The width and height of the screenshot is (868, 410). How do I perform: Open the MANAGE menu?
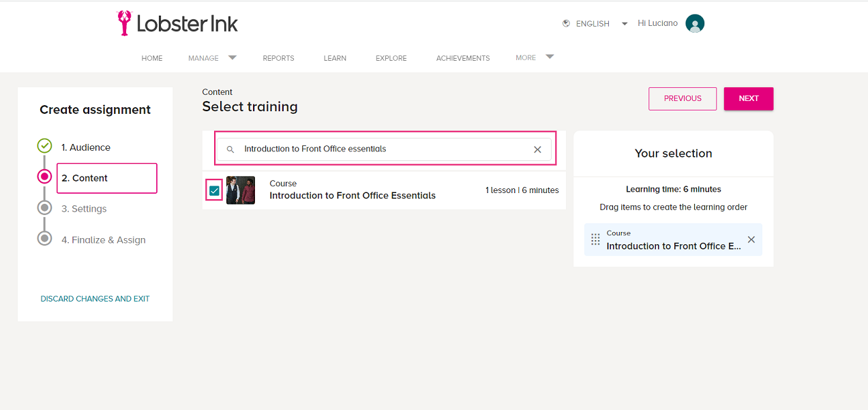(203, 58)
